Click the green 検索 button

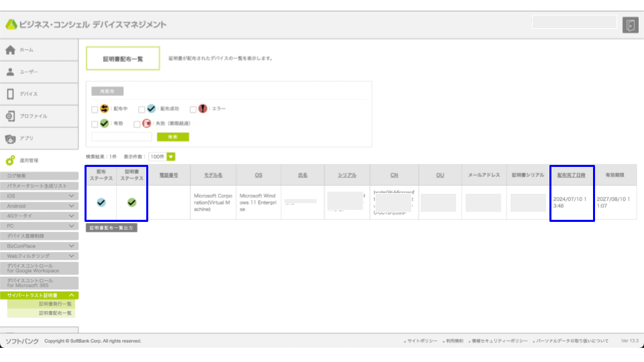173,137
